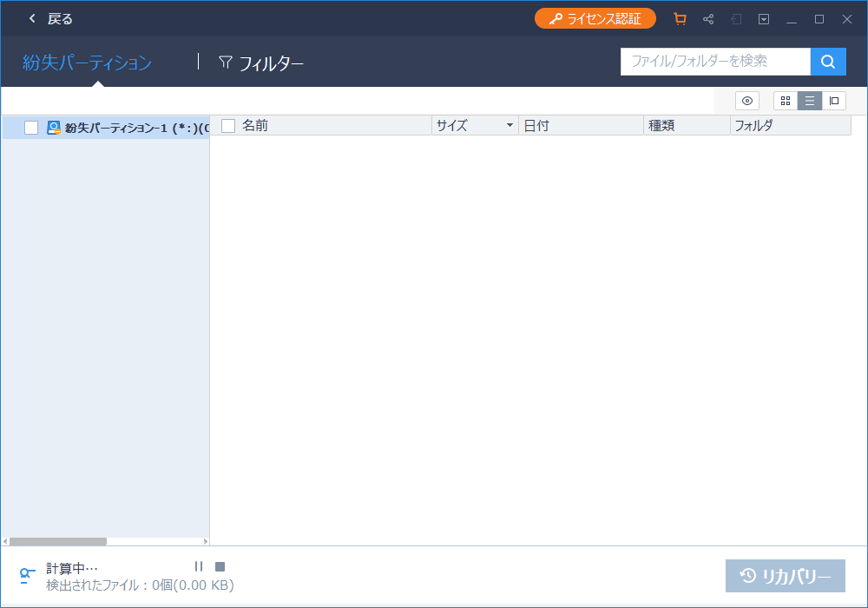Maximize the window
This screenshot has width=868, height=608.
819,19
